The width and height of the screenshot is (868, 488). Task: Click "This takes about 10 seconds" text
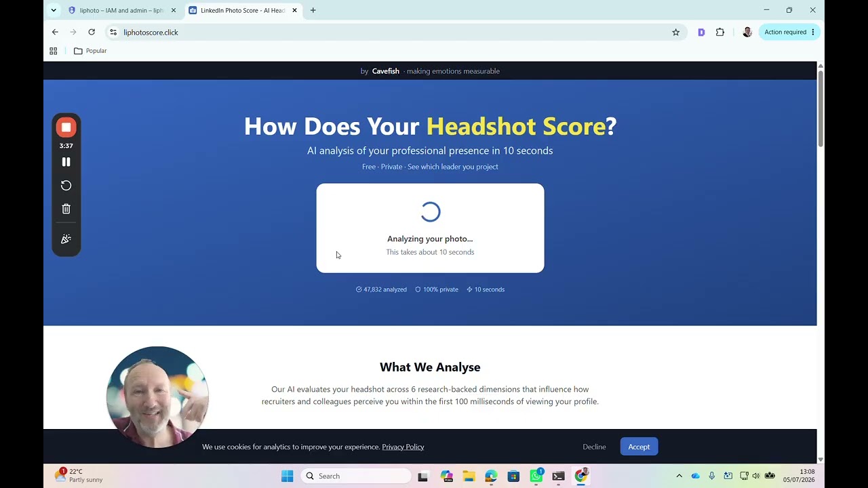[x=430, y=252]
